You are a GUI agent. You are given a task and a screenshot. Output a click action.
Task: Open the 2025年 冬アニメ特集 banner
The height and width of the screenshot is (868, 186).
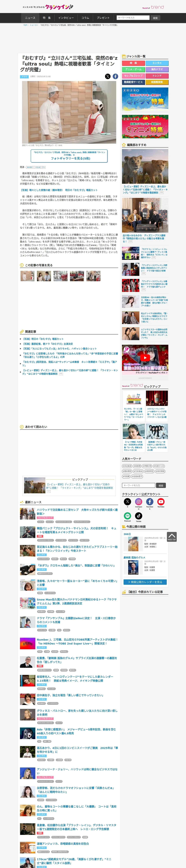click(x=145, y=127)
